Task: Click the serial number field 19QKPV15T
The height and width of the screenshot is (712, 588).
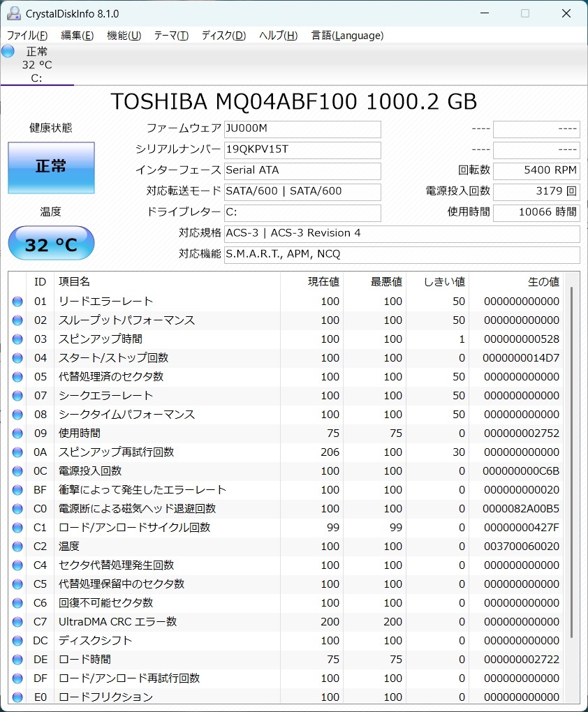Action: pyautogui.click(x=302, y=150)
